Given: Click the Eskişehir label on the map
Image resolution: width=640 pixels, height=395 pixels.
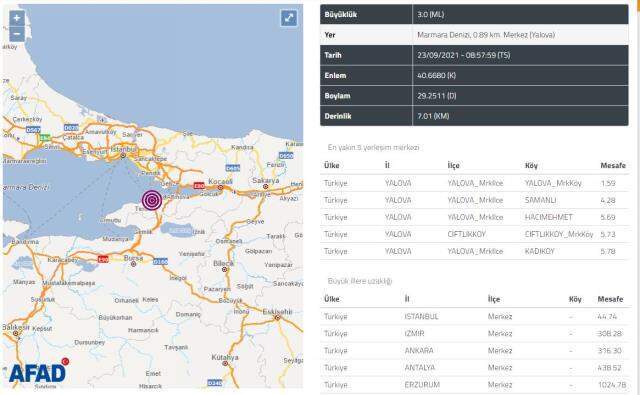Looking at the screenshot, I should point(277,312).
